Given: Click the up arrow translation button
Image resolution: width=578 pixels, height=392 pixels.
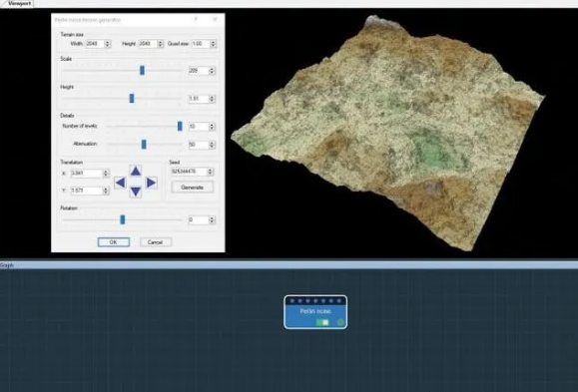Looking at the screenshot, I should pyautogui.click(x=136, y=171).
